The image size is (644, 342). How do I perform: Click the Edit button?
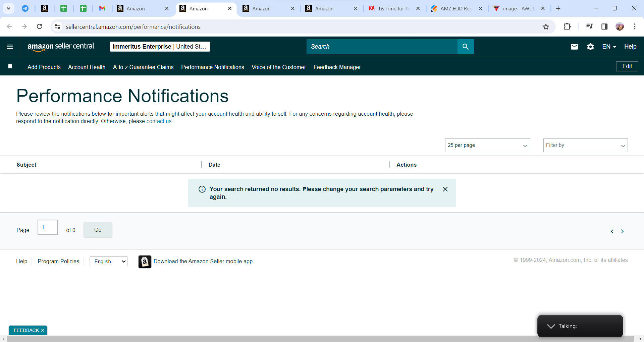627,66
